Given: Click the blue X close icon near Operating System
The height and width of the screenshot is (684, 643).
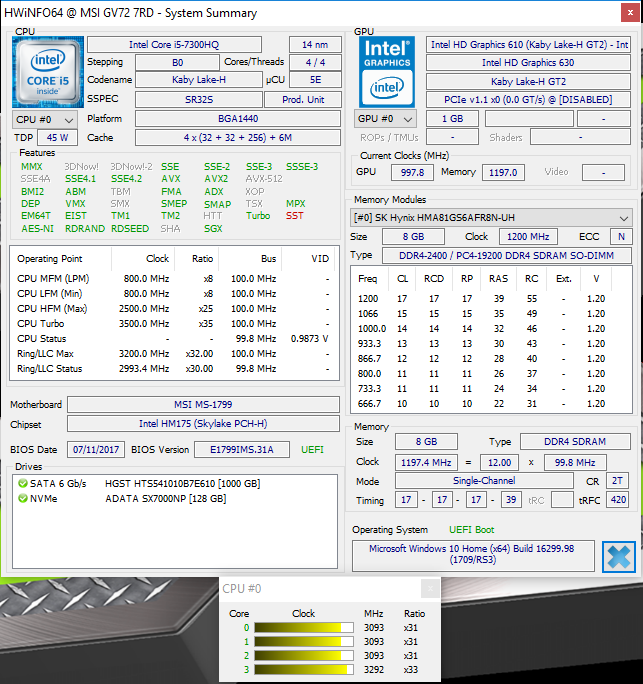Looking at the screenshot, I should (619, 557).
